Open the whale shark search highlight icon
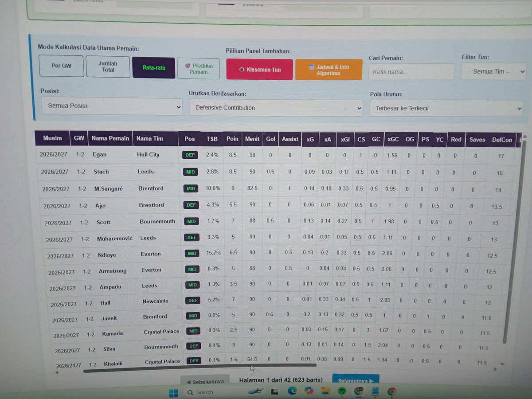The width and height of the screenshot is (532, 399). [256, 391]
